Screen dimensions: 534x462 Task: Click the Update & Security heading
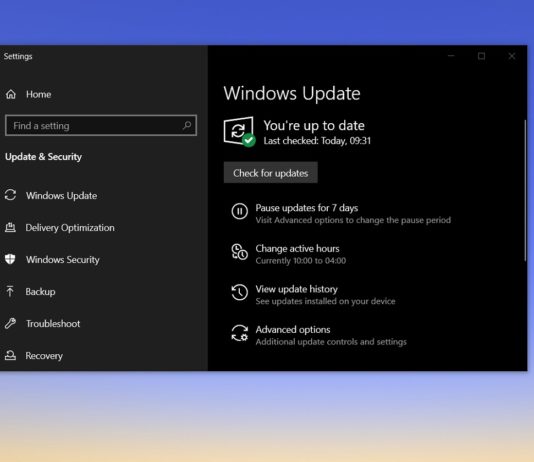point(44,157)
